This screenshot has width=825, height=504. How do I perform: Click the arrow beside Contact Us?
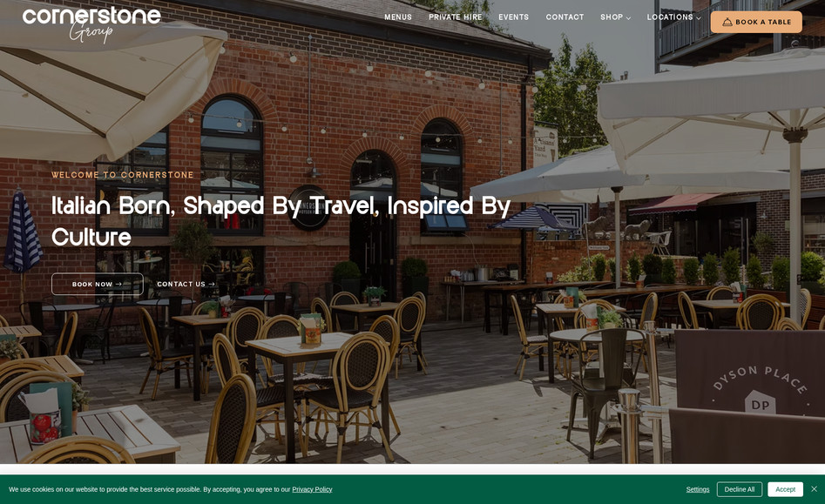click(x=212, y=284)
